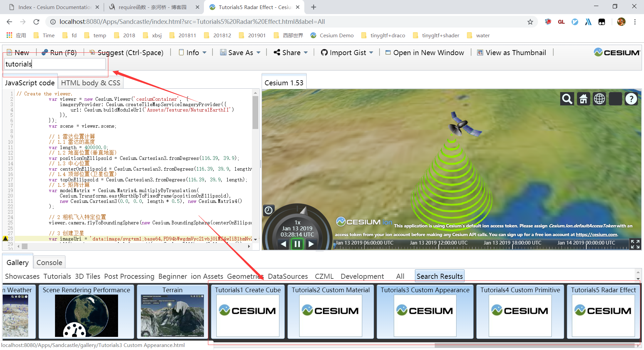Bookmark this page with the star icon
Image resolution: width=644 pixels, height=350 pixels.
[530, 22]
